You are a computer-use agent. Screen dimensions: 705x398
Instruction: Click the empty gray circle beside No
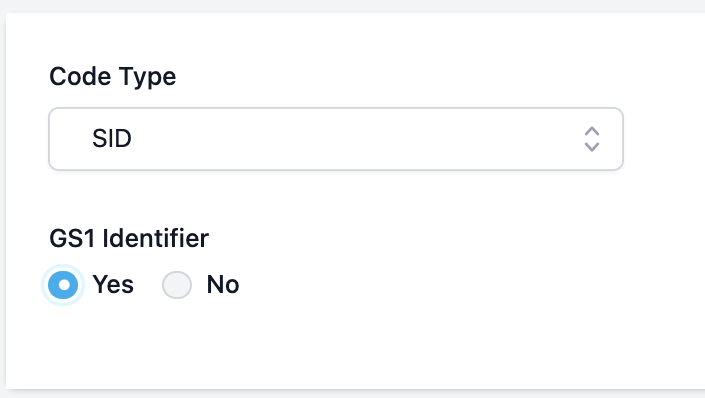177,285
